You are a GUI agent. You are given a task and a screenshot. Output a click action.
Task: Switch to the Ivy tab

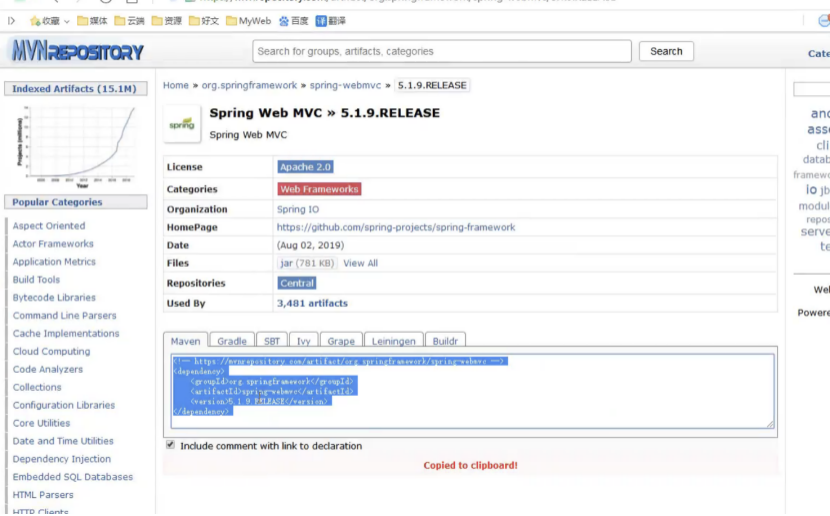tap(303, 340)
